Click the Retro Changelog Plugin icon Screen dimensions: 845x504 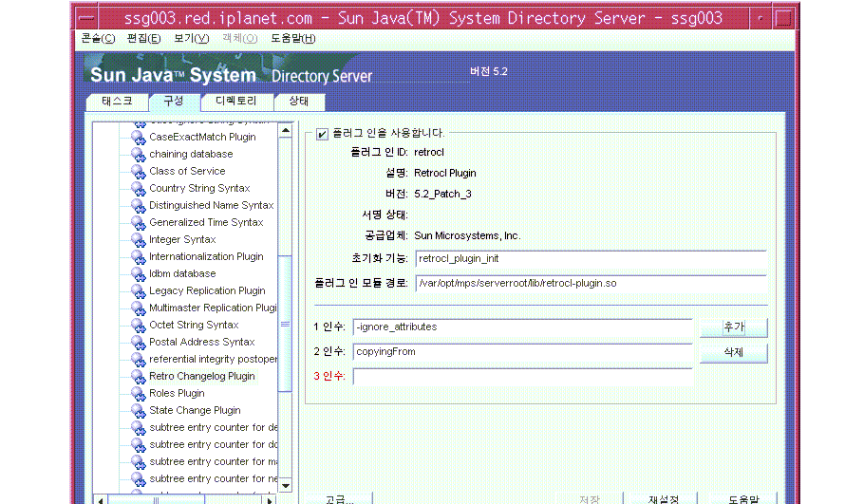pyautogui.click(x=139, y=377)
